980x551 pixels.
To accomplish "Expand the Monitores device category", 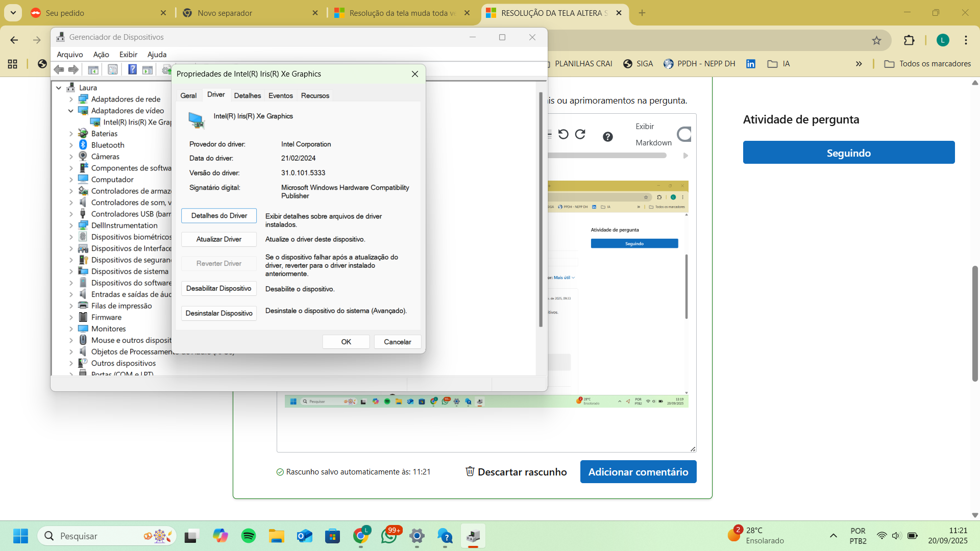I will 71,329.
